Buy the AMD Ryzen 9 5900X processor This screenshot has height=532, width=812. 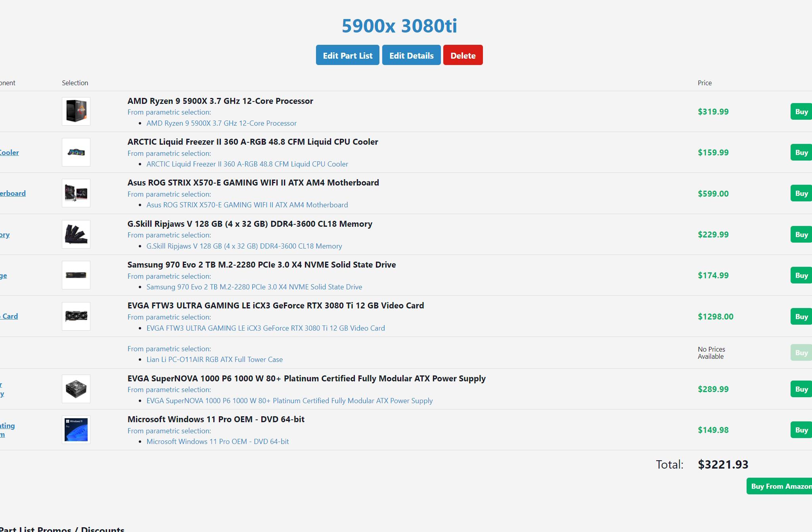[x=801, y=112]
